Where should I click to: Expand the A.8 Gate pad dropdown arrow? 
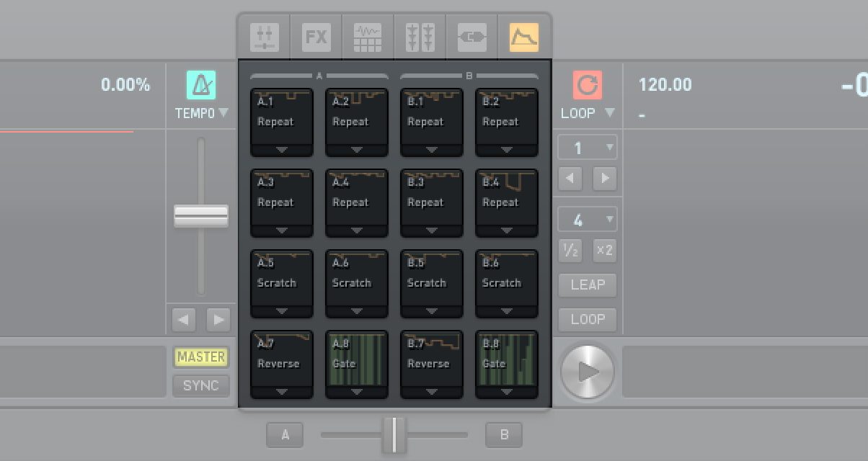click(357, 393)
